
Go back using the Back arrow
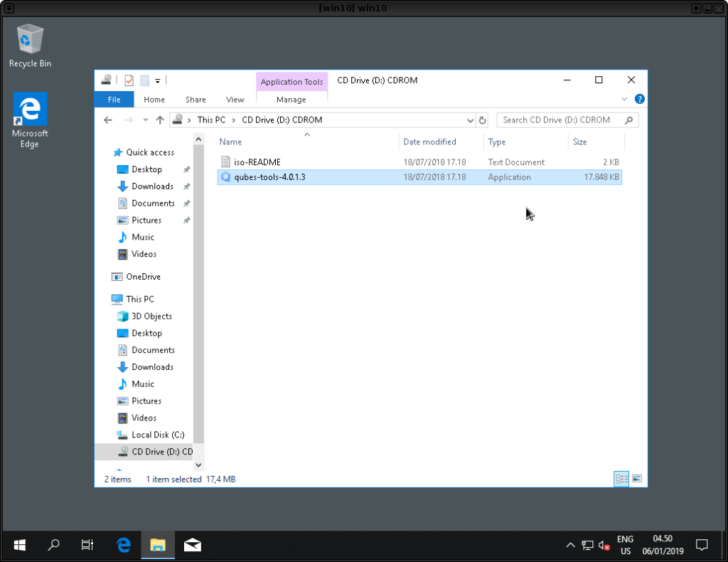108,120
